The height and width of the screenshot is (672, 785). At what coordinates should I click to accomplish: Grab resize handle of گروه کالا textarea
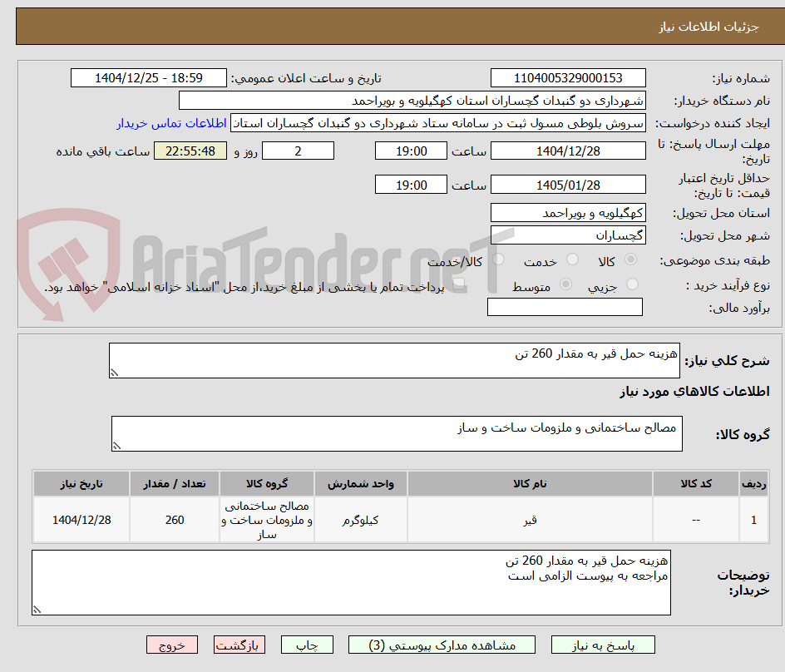point(116,446)
